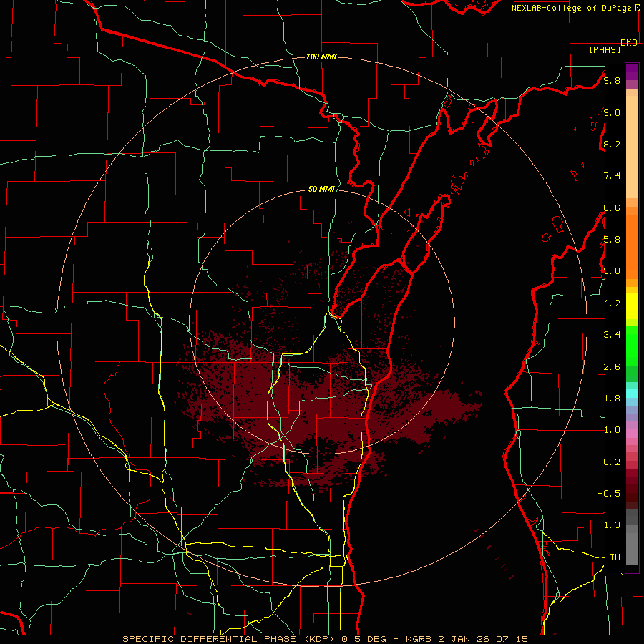Click the 100 NMI range ring label
This screenshot has width=644, height=644.
point(321,57)
